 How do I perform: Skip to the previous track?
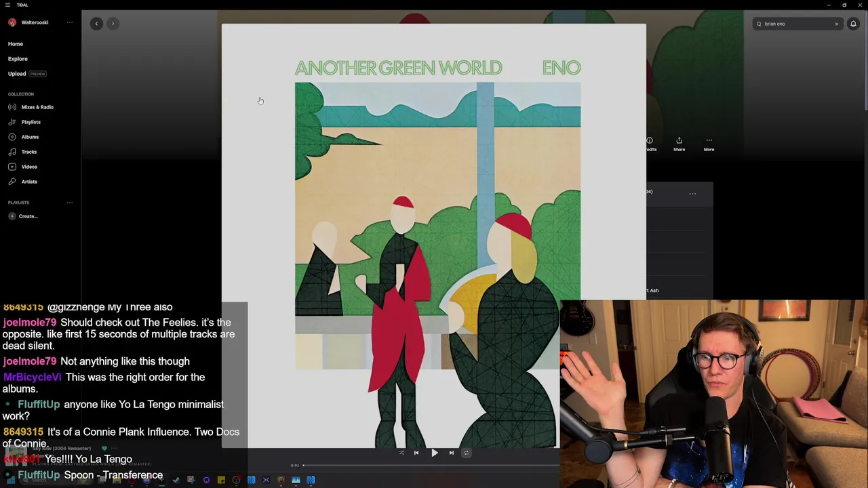click(x=416, y=453)
